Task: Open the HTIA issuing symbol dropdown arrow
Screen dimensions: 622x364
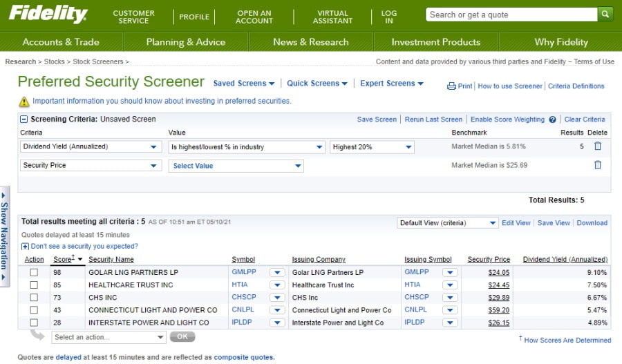Action: click(450, 285)
